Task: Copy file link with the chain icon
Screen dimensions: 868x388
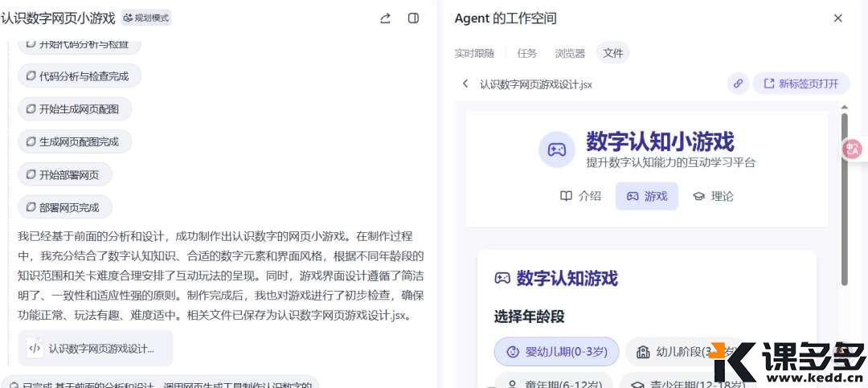Action: (x=738, y=84)
